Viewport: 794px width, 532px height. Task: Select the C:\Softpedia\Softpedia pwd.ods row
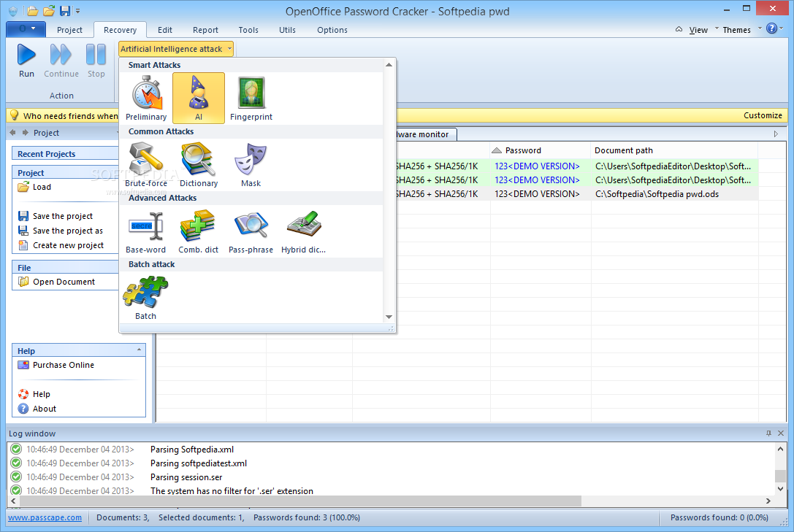(577, 194)
